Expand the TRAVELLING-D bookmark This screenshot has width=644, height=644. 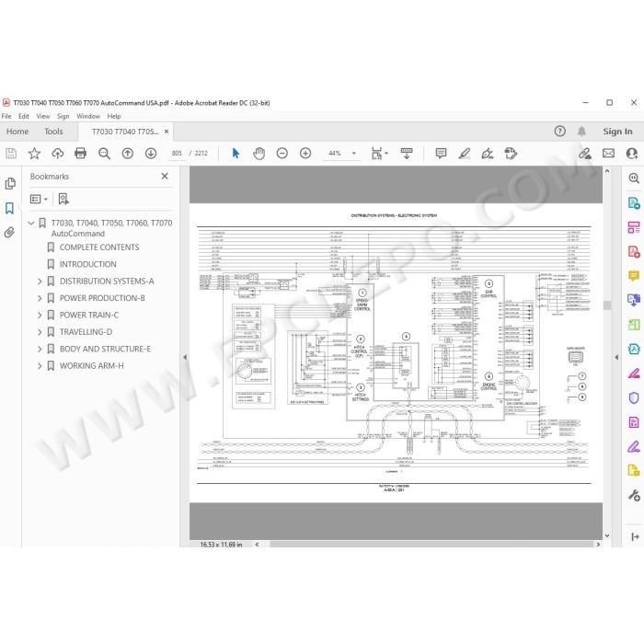[40, 332]
